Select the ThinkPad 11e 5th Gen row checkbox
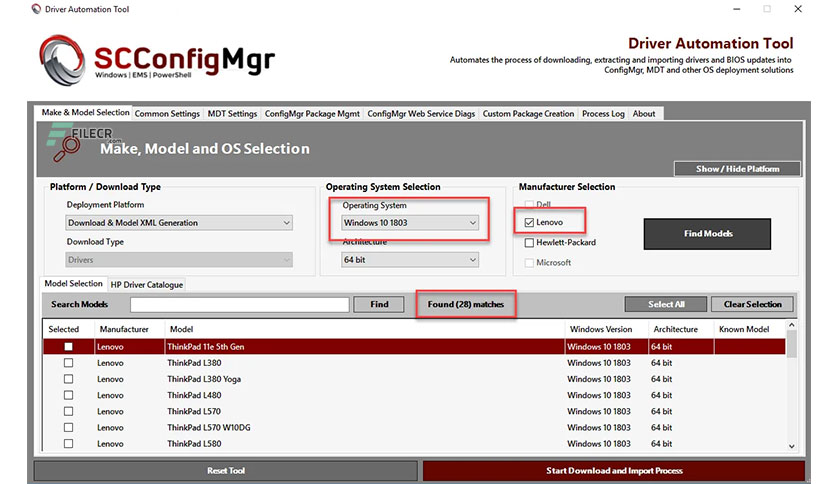836x484 pixels. pos(68,346)
